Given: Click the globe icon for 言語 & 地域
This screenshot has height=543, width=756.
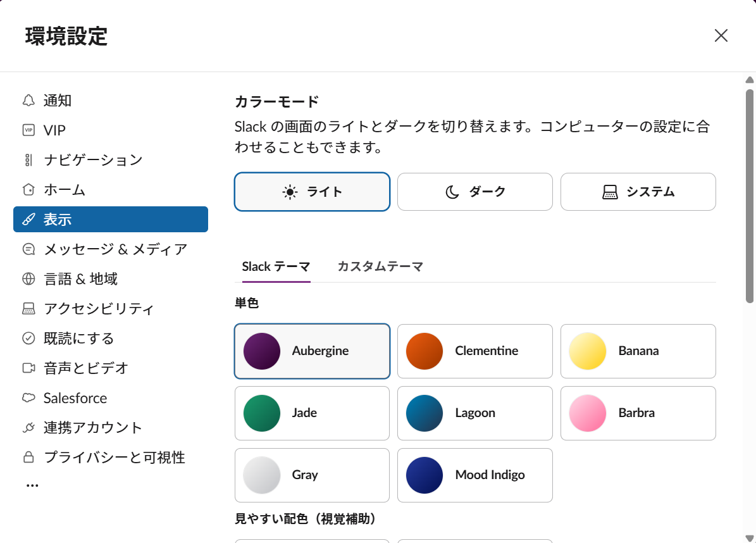Looking at the screenshot, I should coord(28,279).
